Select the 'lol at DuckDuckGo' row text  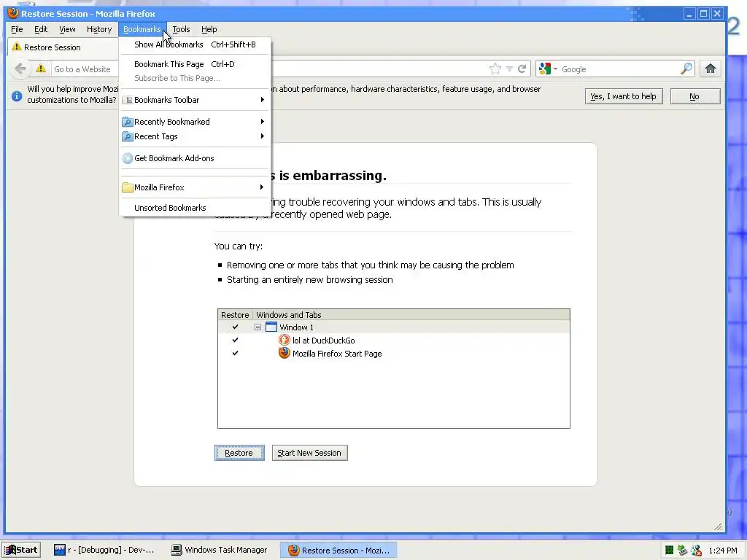(x=323, y=341)
